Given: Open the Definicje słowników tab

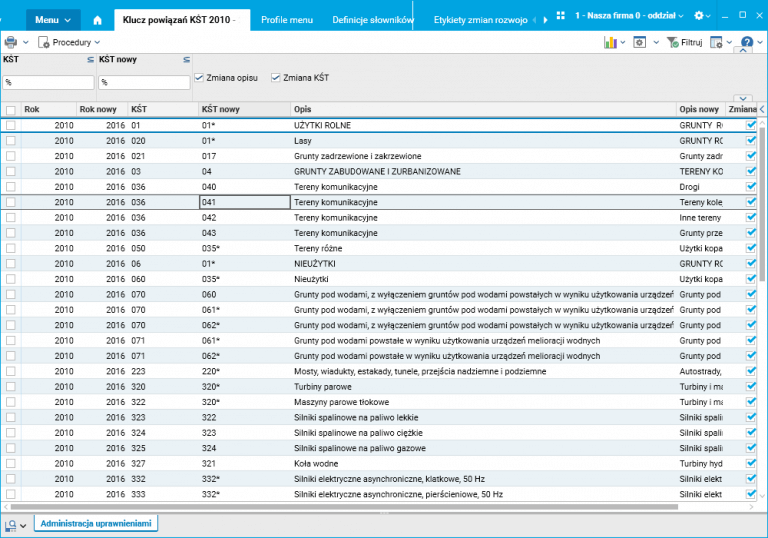Looking at the screenshot, I should (373, 19).
